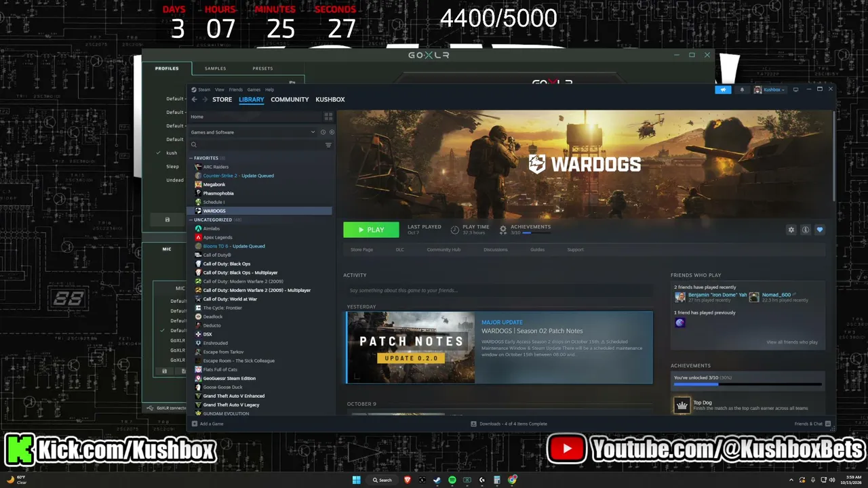This screenshot has width=868, height=488.
Task: Toggle sort by recent activity clock icon
Action: (323, 132)
